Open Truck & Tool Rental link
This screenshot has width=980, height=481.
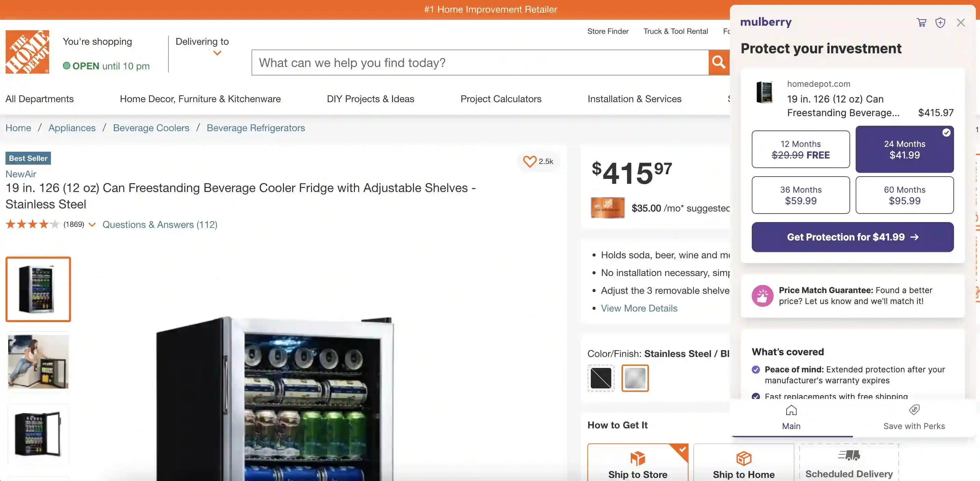click(676, 31)
